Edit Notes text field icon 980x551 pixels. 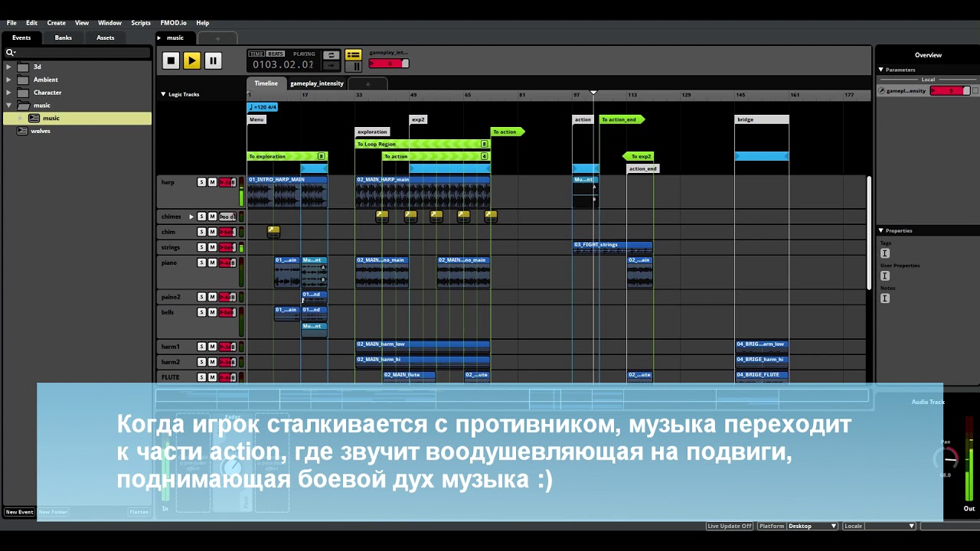(885, 298)
